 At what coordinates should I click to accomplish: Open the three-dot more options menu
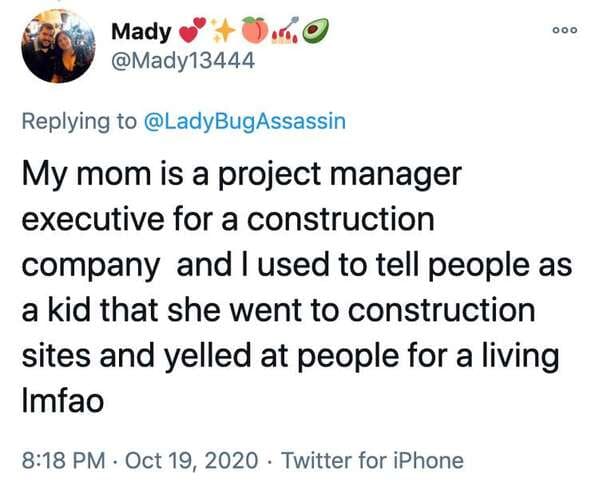pyautogui.click(x=565, y=30)
